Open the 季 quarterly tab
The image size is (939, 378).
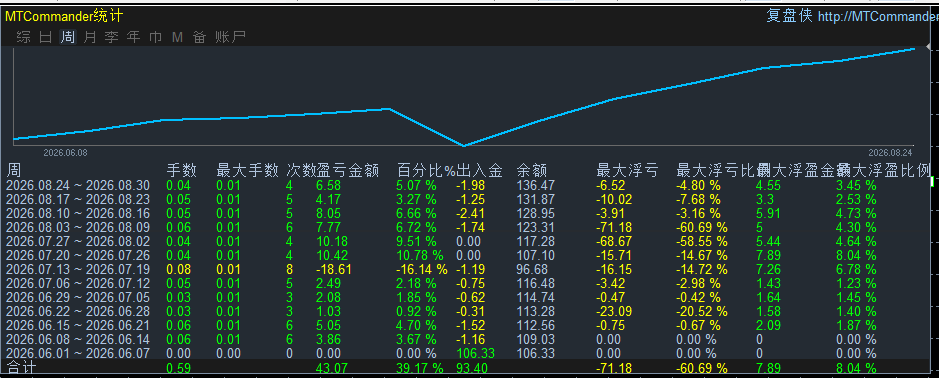(x=111, y=37)
